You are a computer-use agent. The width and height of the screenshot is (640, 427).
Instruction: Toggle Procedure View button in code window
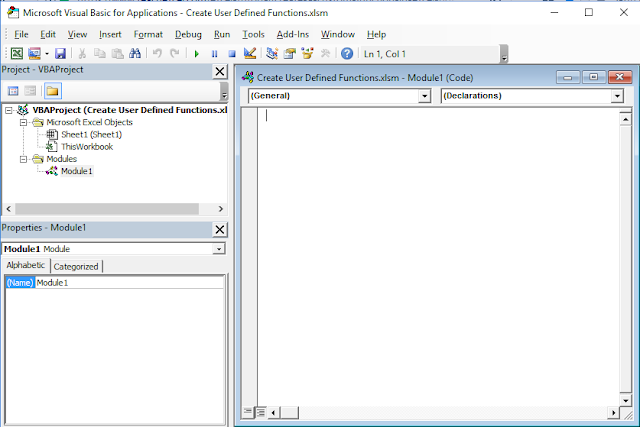coord(248,412)
